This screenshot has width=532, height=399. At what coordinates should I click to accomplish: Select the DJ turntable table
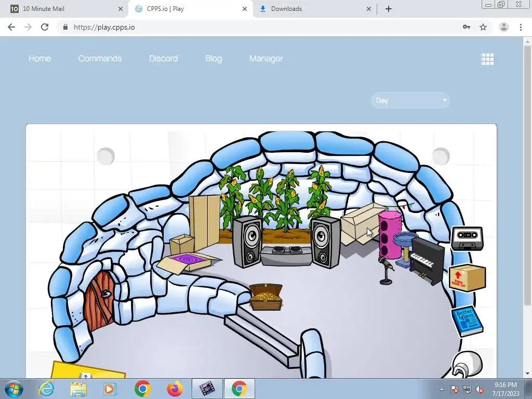pos(286,256)
